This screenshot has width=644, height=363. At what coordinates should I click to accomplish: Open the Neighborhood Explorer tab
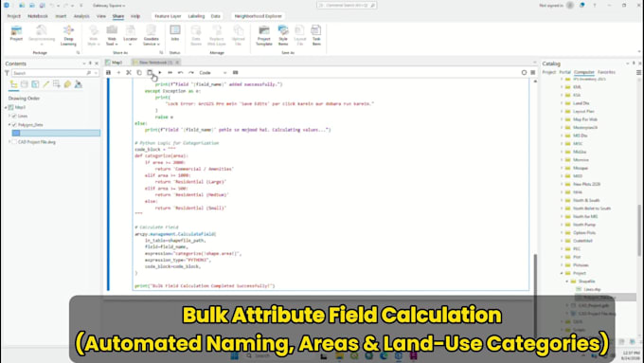259,16
